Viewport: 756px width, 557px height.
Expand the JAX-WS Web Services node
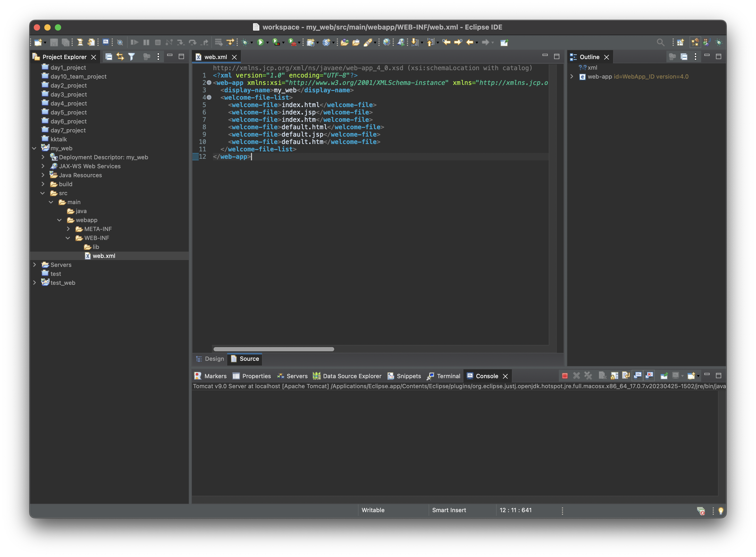point(43,166)
